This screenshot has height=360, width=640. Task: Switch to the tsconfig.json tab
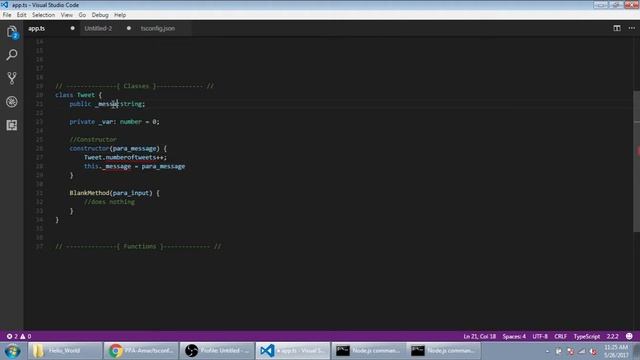tap(158, 28)
